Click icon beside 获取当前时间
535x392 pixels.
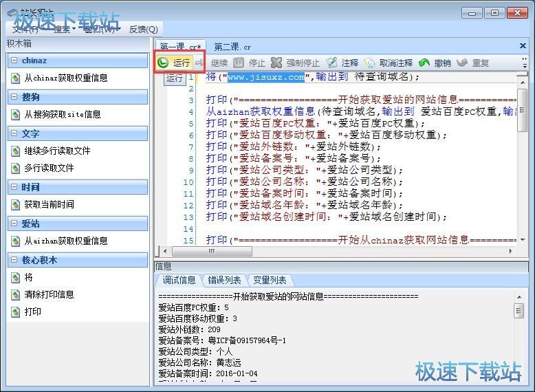click(x=15, y=204)
